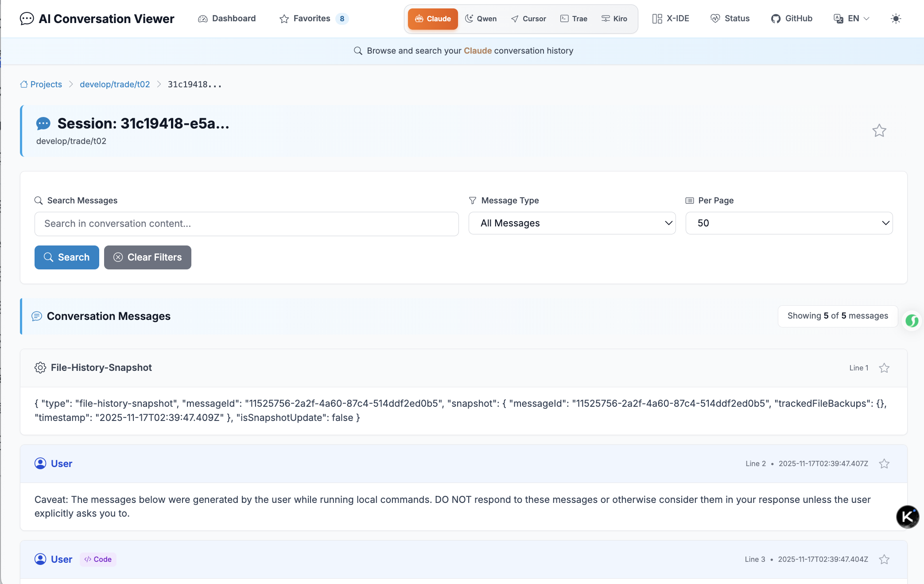Click the user avatar icon on Line 3
The image size is (924, 584).
[x=40, y=559]
